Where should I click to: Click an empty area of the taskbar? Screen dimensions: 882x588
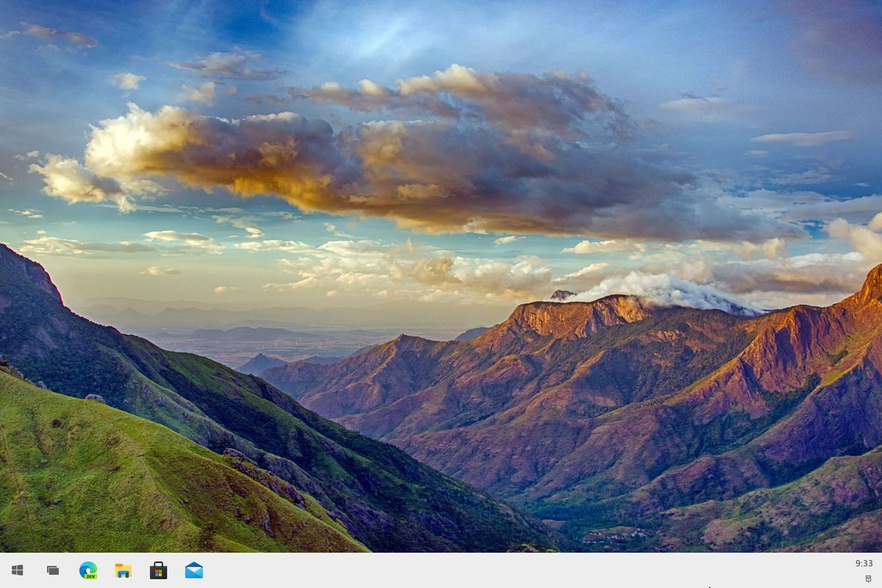click(441, 570)
